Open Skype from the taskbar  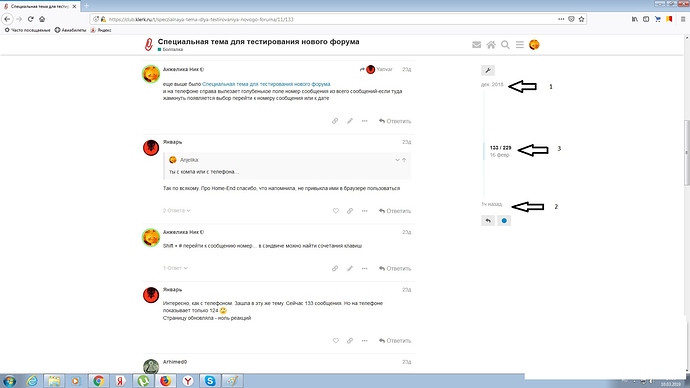click(210, 381)
